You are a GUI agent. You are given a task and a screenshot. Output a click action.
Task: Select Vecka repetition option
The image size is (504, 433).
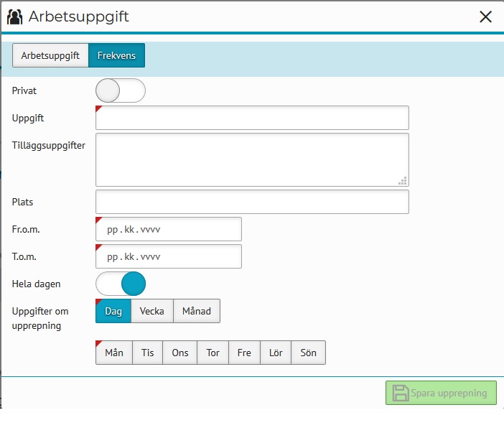click(x=152, y=311)
